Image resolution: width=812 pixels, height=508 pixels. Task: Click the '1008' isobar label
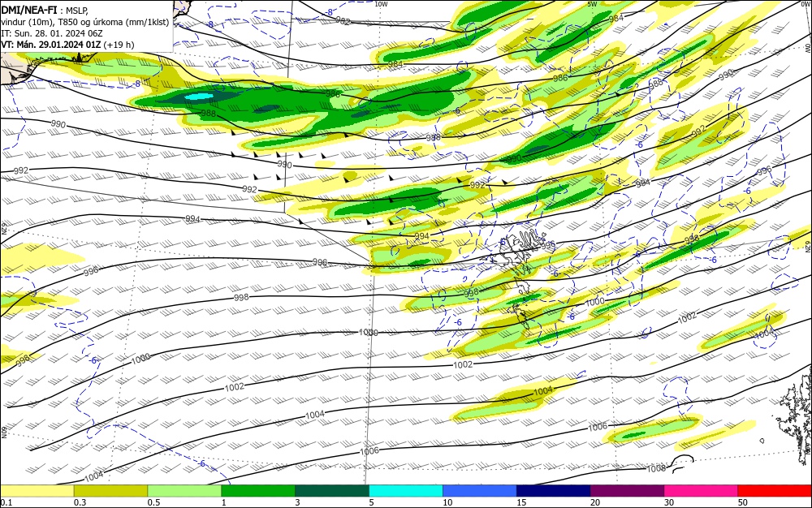[656, 469]
